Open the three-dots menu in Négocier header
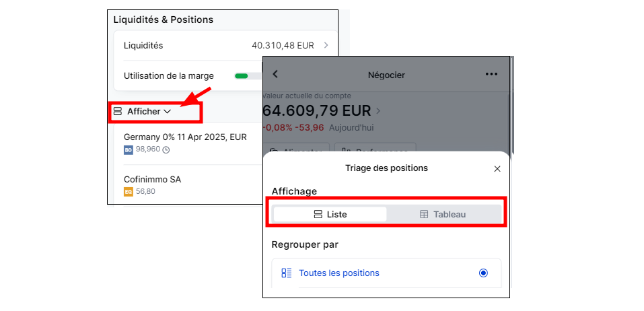This screenshot has height=311, width=644. click(x=491, y=74)
